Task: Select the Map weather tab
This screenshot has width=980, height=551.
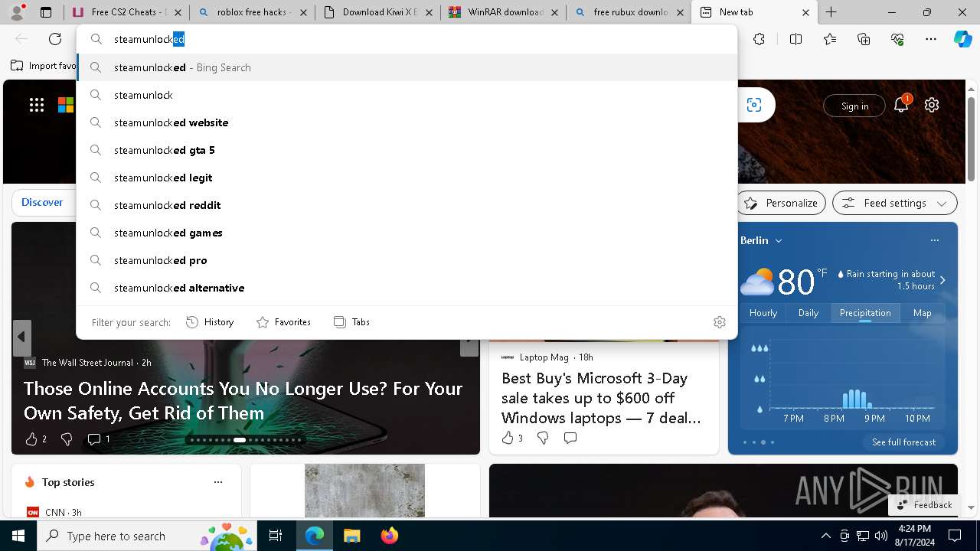Action: (923, 313)
